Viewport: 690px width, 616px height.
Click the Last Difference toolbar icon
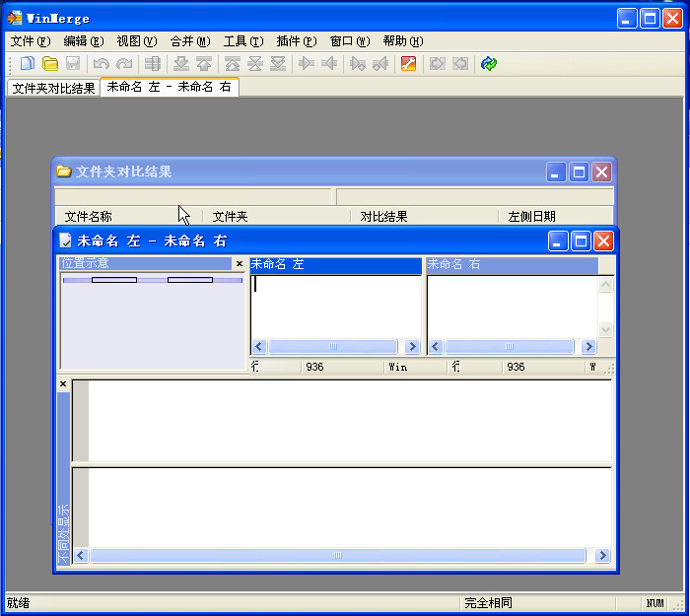pyautogui.click(x=278, y=64)
